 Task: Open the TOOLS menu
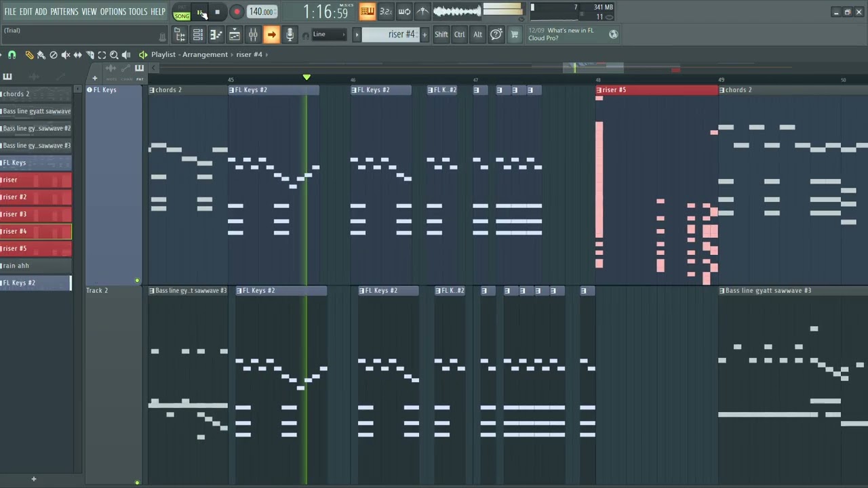138,12
